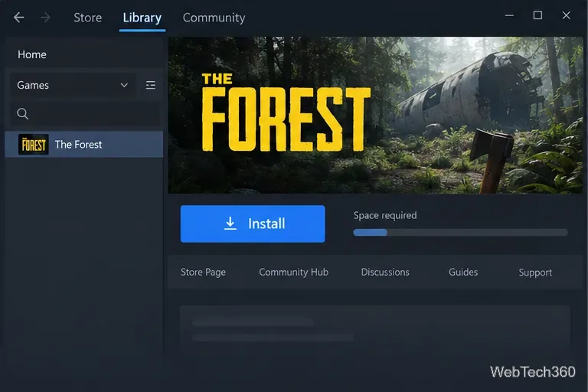Expand the Games dropdown
Screen dimensions: 588x392
coord(73,85)
